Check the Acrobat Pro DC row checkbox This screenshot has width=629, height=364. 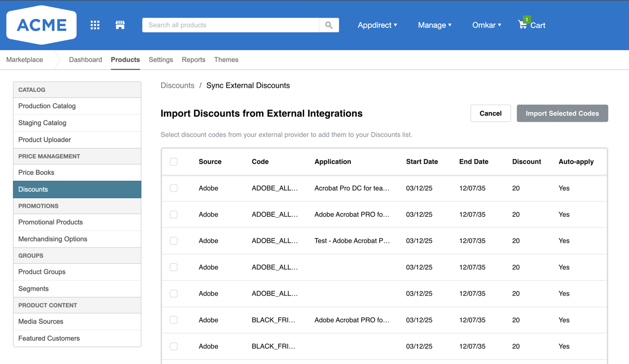pos(173,188)
